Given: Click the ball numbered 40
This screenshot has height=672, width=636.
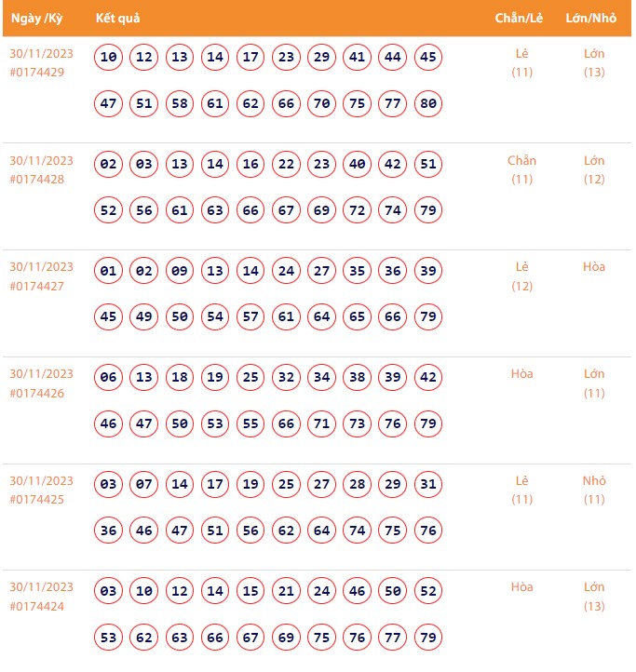Looking at the screenshot, I should [357, 164].
